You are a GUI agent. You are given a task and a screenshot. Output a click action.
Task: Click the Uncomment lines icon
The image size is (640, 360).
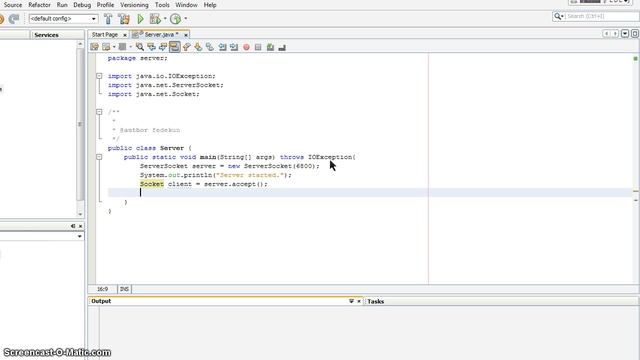coord(282,48)
